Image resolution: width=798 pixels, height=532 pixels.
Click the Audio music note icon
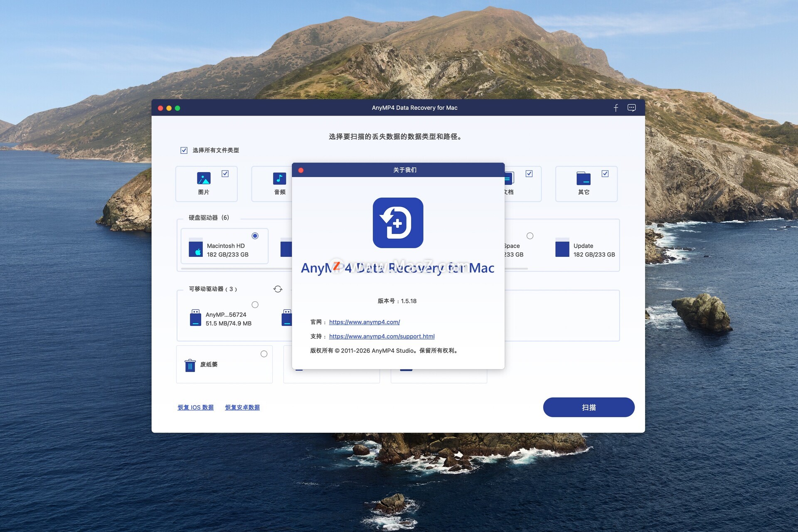point(279,178)
